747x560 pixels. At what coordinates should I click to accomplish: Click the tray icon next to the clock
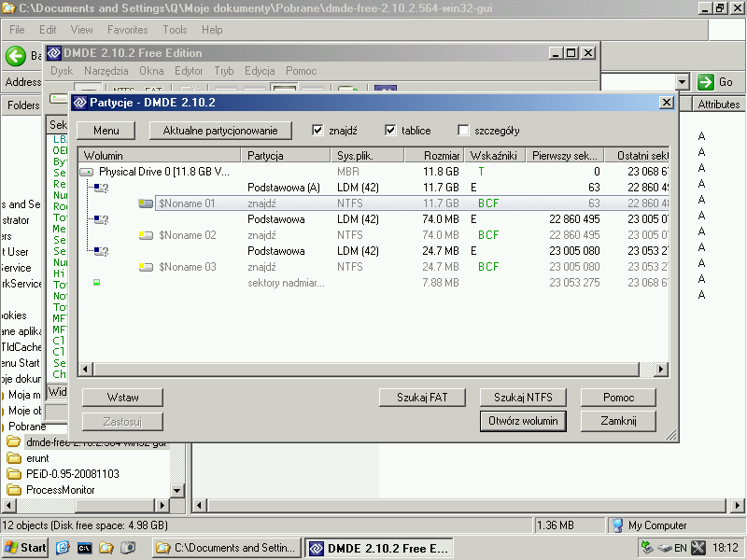(698, 548)
